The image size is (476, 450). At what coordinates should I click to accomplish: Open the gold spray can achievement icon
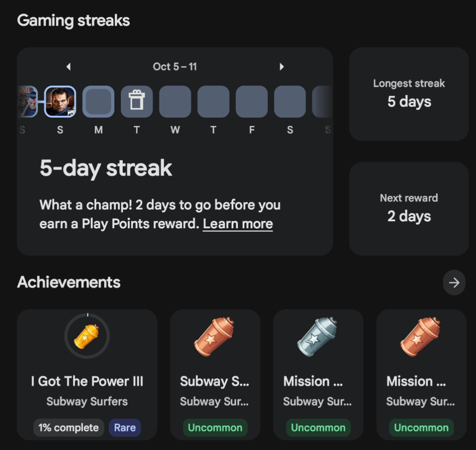click(87, 336)
